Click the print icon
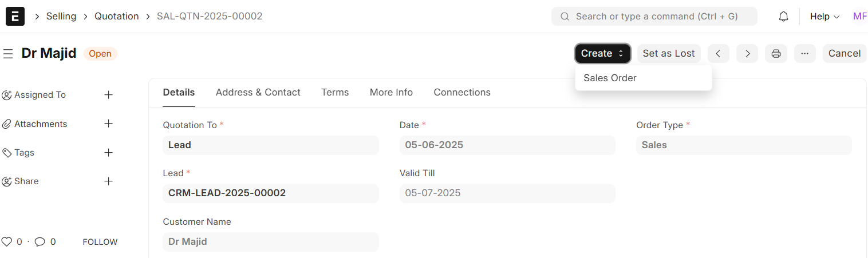 [x=776, y=54]
